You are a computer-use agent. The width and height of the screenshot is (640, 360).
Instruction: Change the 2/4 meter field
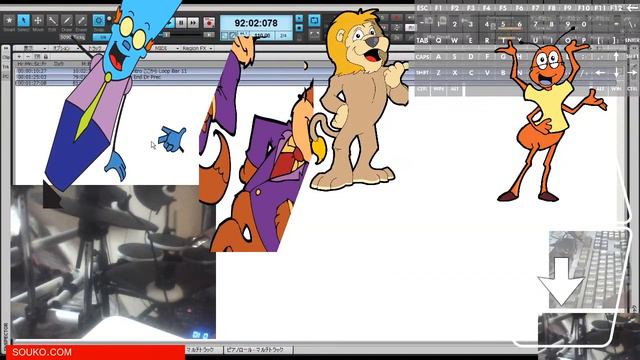283,36
